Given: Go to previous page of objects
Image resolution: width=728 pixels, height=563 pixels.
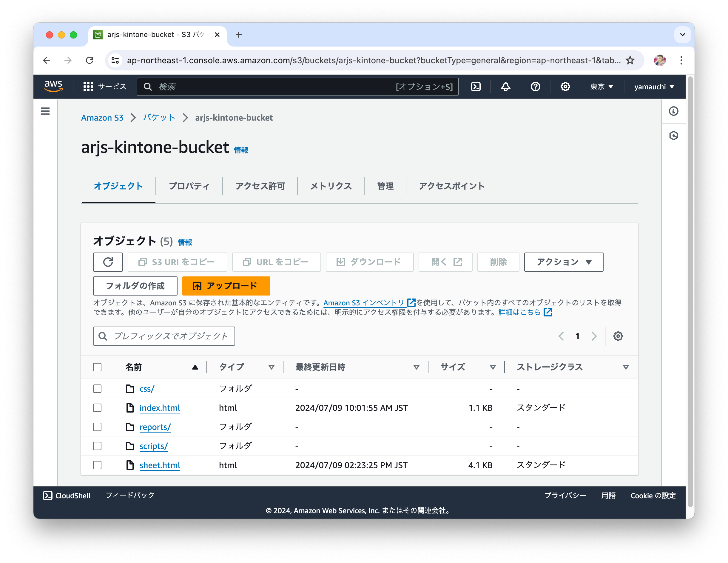Looking at the screenshot, I should pos(561,336).
